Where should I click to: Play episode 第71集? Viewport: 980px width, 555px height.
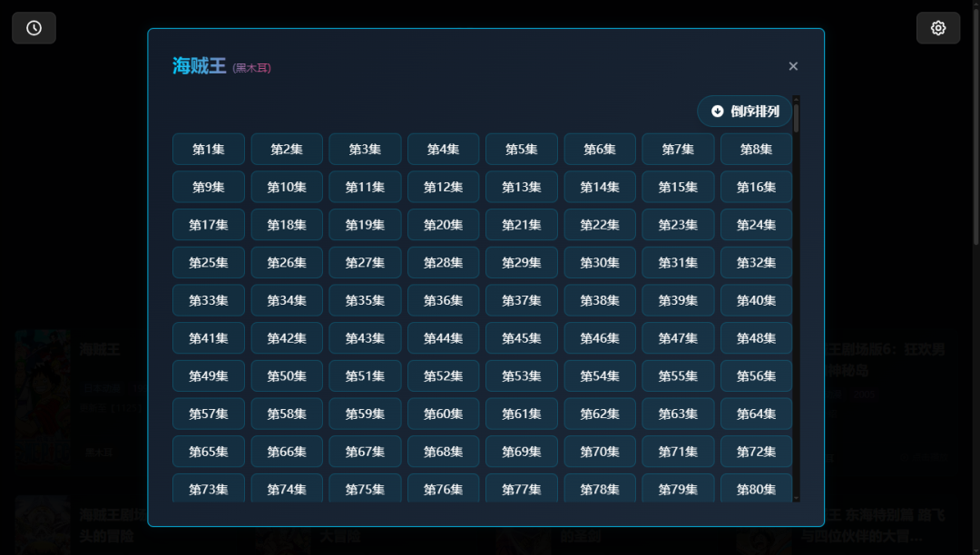click(678, 452)
